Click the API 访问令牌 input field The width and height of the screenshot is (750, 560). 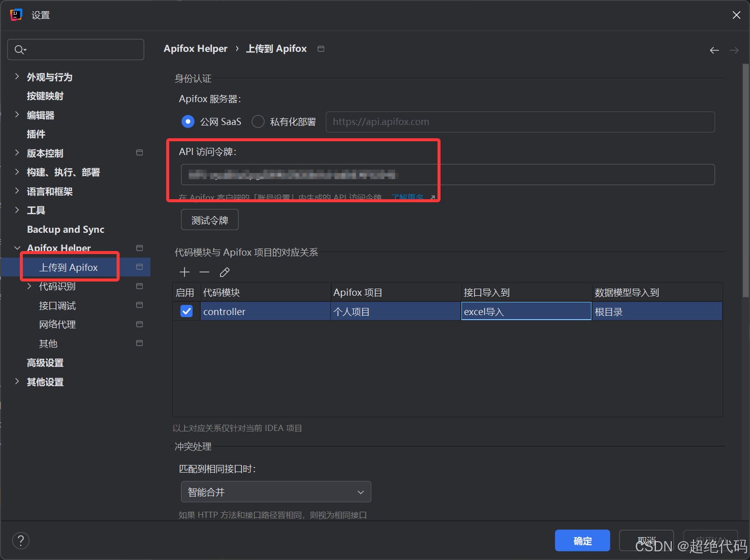pos(448,174)
